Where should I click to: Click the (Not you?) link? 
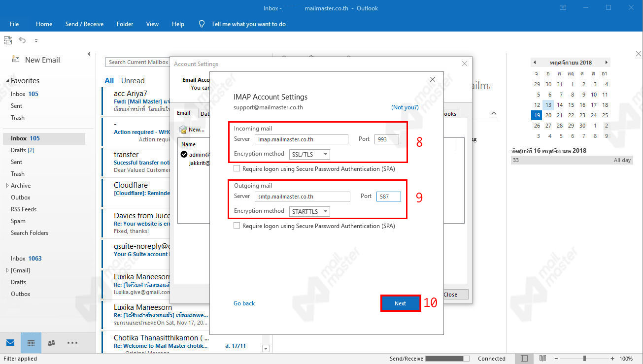click(405, 107)
